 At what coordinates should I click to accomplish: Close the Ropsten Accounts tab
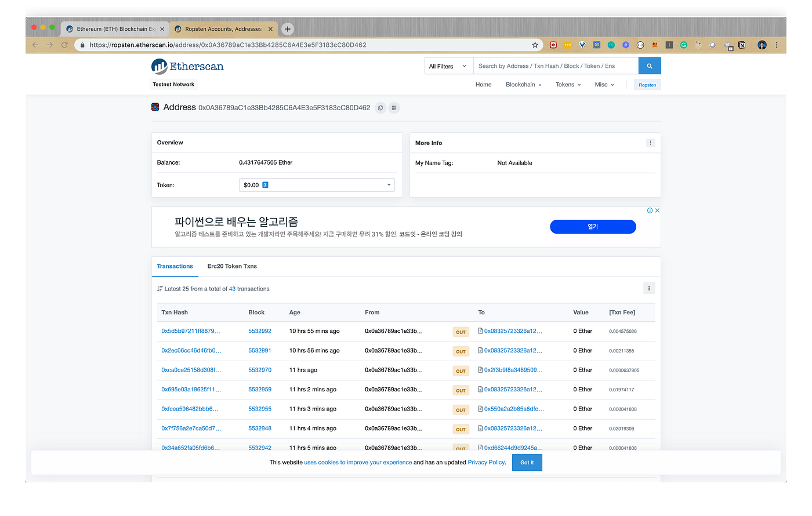point(270,29)
